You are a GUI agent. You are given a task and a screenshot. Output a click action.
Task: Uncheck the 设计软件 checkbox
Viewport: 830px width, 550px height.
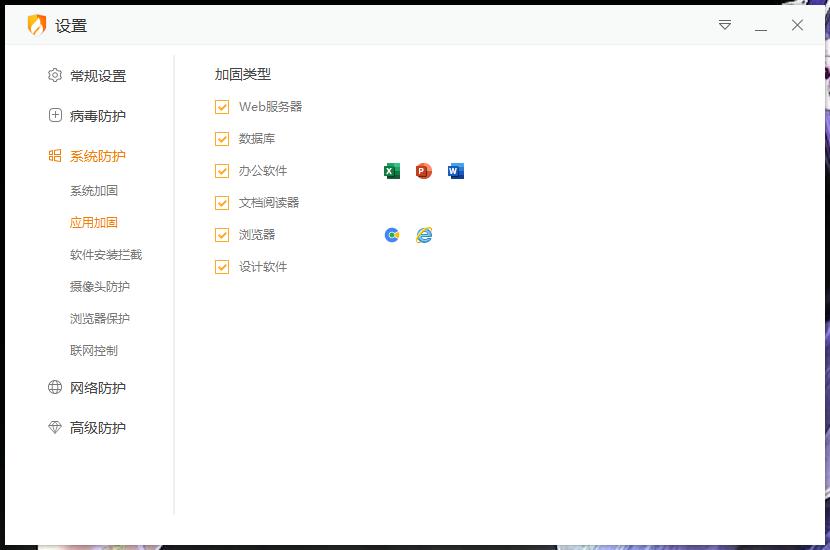pyautogui.click(x=222, y=267)
